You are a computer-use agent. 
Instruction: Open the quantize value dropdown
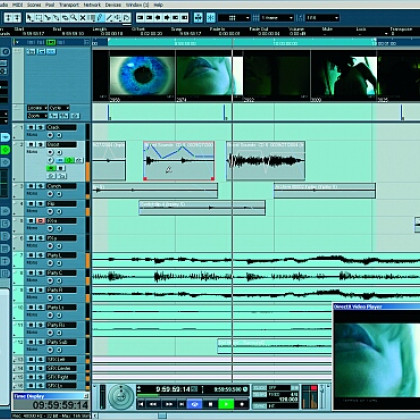(x=322, y=18)
